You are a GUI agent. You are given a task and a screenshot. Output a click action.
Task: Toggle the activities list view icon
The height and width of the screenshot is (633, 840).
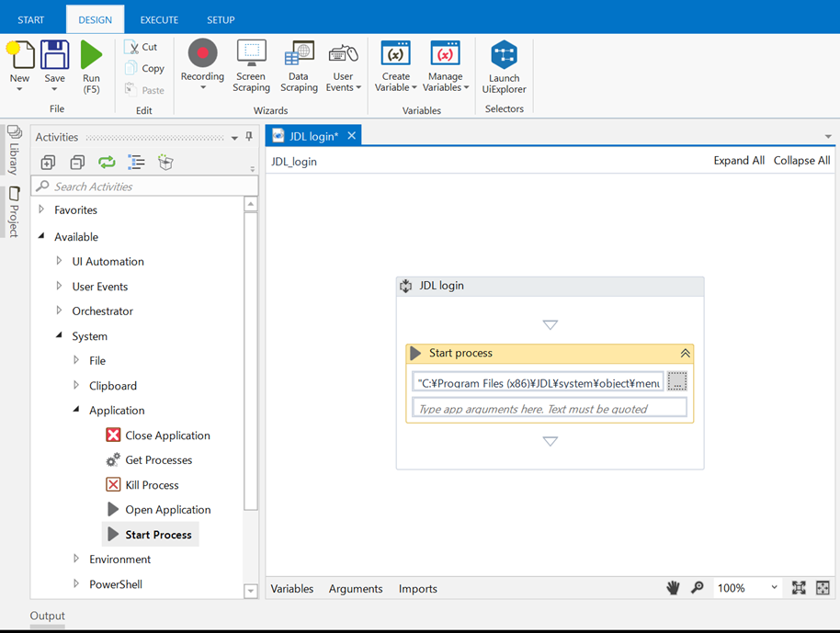point(137,163)
